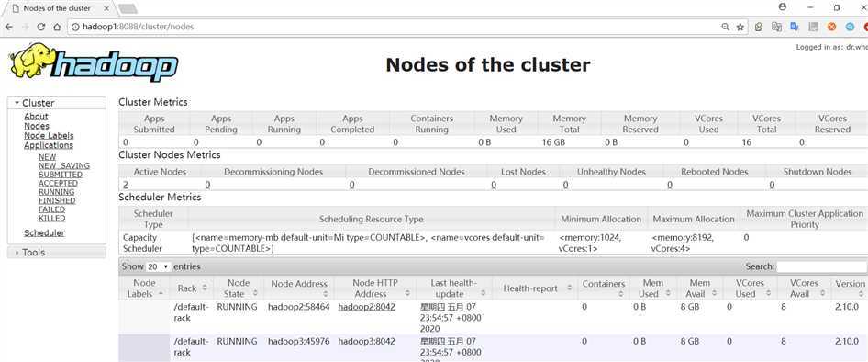Click the Shutdown Nodes count link
This screenshot has height=362, width=868.
click(773, 185)
